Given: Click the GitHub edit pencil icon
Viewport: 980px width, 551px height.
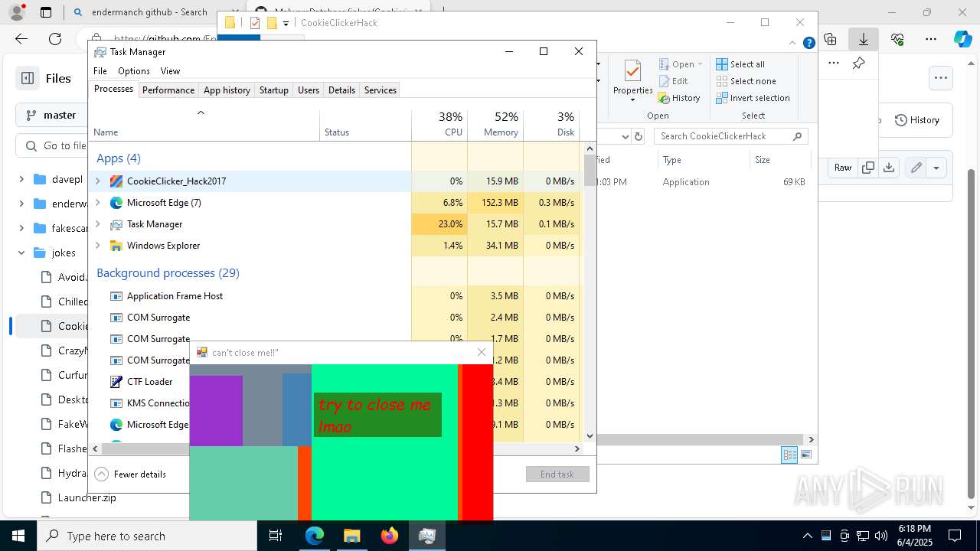Looking at the screenshot, I should click(916, 168).
